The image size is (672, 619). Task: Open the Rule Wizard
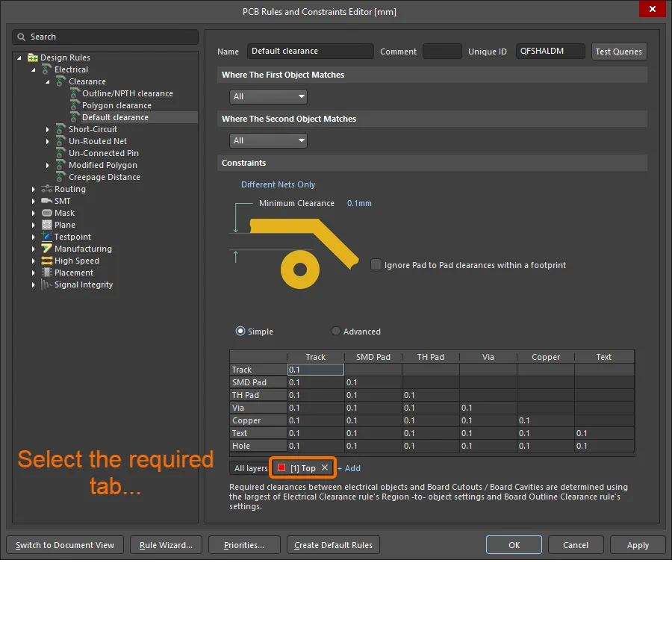click(166, 545)
